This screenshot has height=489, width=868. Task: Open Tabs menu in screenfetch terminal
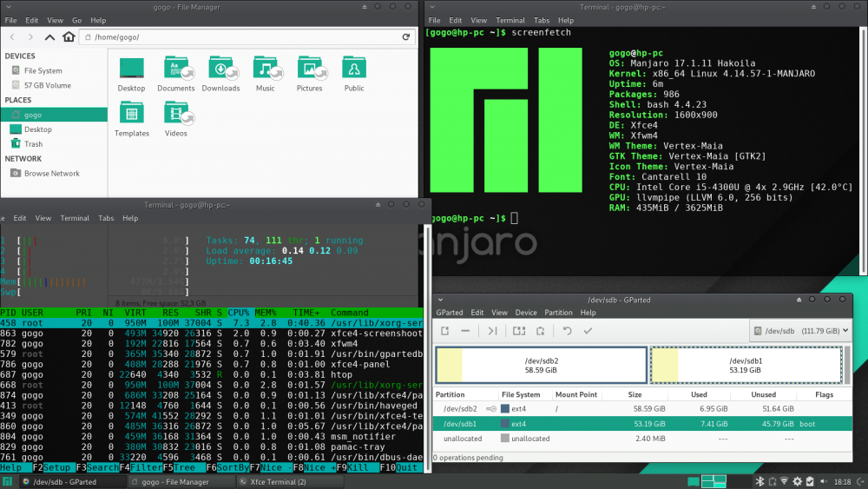click(542, 20)
